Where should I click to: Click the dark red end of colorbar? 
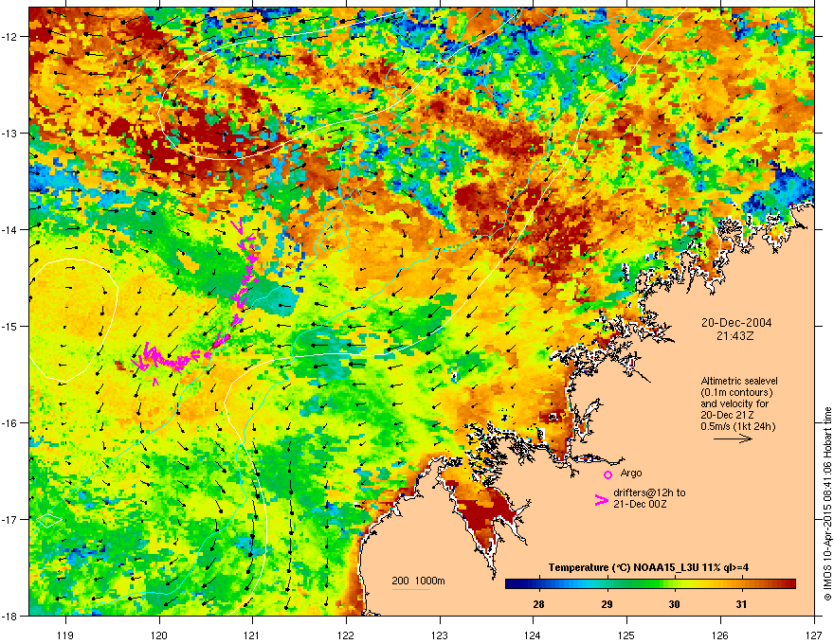click(790, 584)
